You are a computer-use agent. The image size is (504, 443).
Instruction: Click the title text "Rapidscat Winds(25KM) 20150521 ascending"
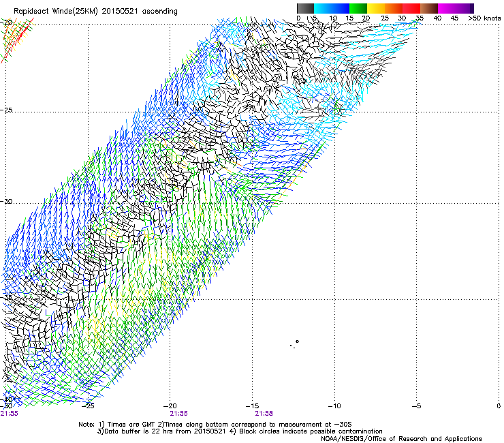95,12
